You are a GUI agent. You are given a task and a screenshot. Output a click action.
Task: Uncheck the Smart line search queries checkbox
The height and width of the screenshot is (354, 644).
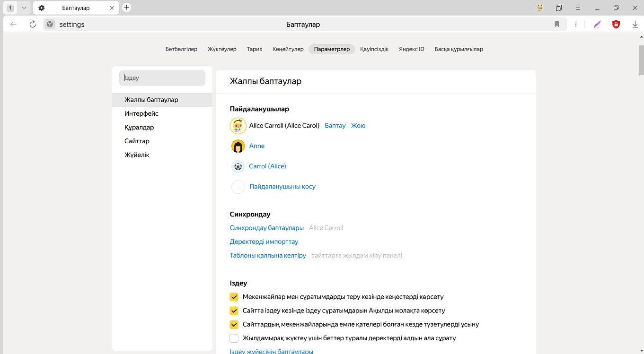234,311
